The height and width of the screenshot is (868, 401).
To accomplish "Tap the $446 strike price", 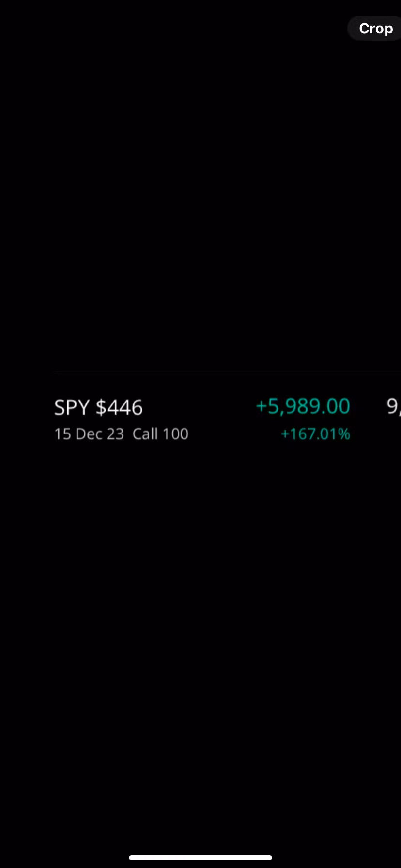I will pyautogui.click(x=119, y=407).
